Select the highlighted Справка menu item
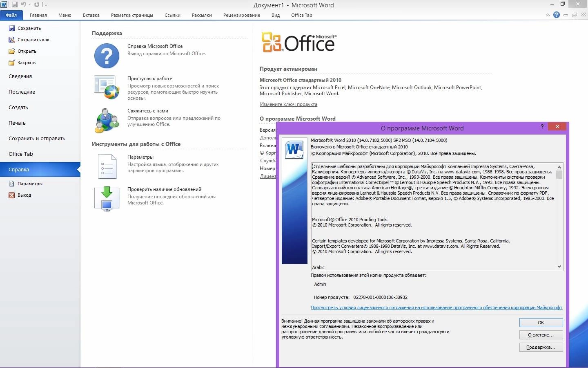This screenshot has width=588, height=368. (40, 169)
